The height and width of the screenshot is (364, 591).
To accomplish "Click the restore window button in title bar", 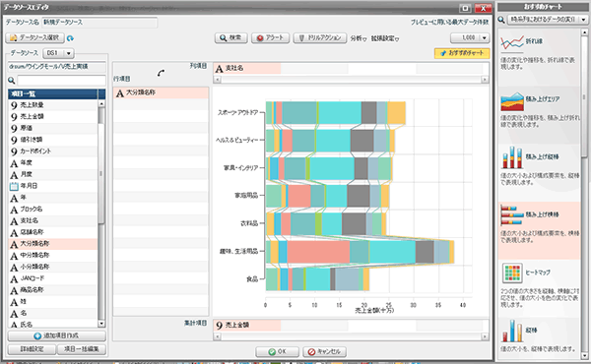I will [x=465, y=8].
